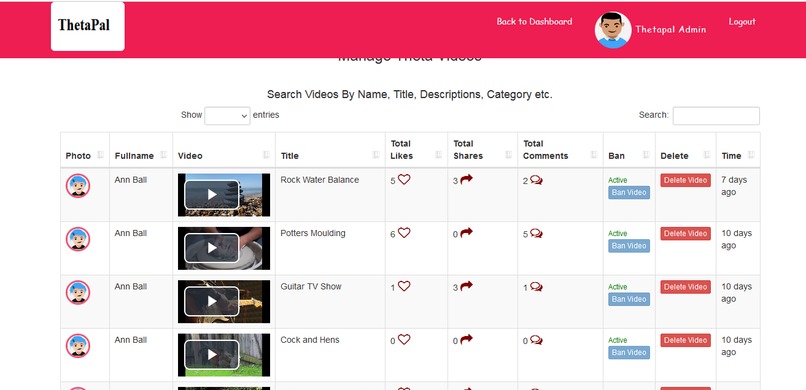Click the ThetaPal logo

88,26
